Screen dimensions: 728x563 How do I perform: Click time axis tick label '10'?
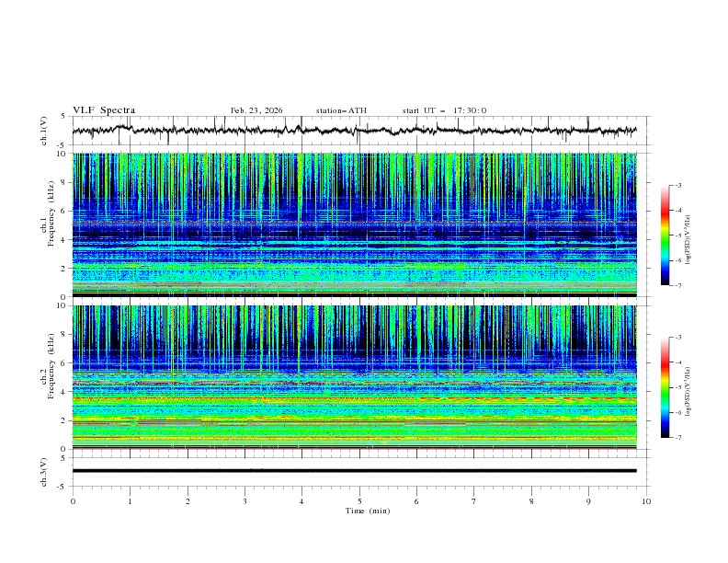pos(646,501)
